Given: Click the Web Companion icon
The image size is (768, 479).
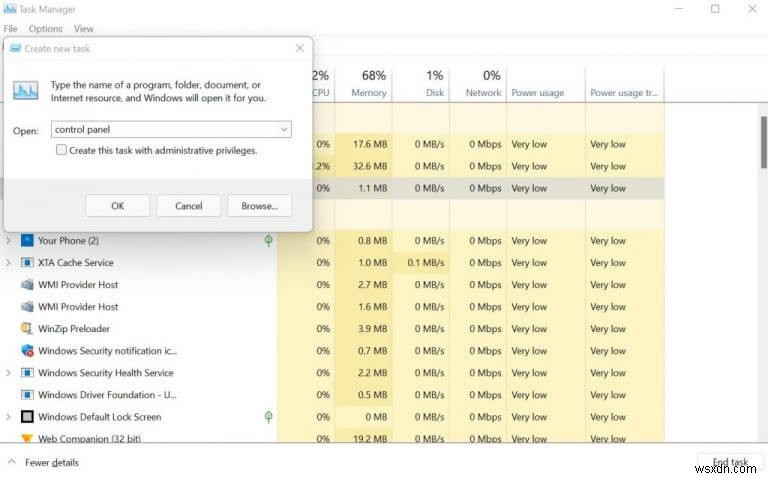Looking at the screenshot, I should click(27, 437).
